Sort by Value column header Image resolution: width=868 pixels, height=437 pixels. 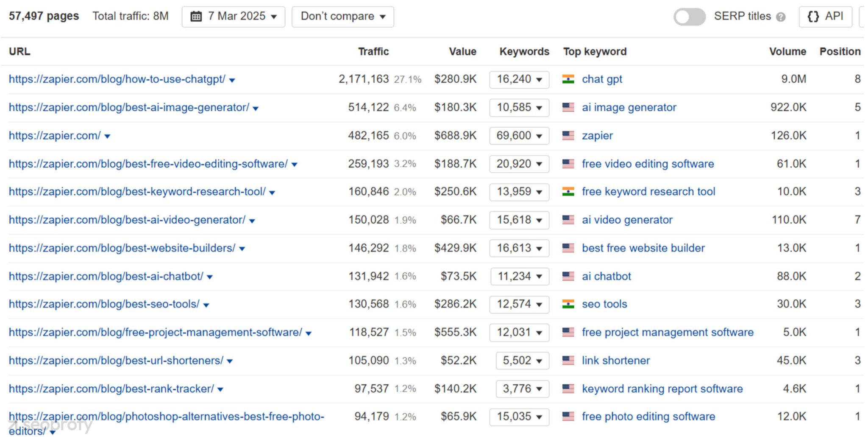click(x=463, y=51)
